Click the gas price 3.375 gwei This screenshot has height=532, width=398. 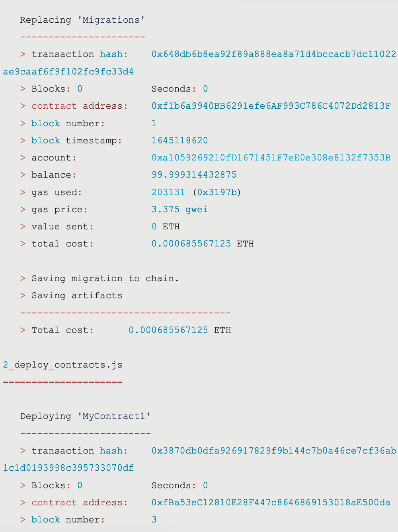179,209
